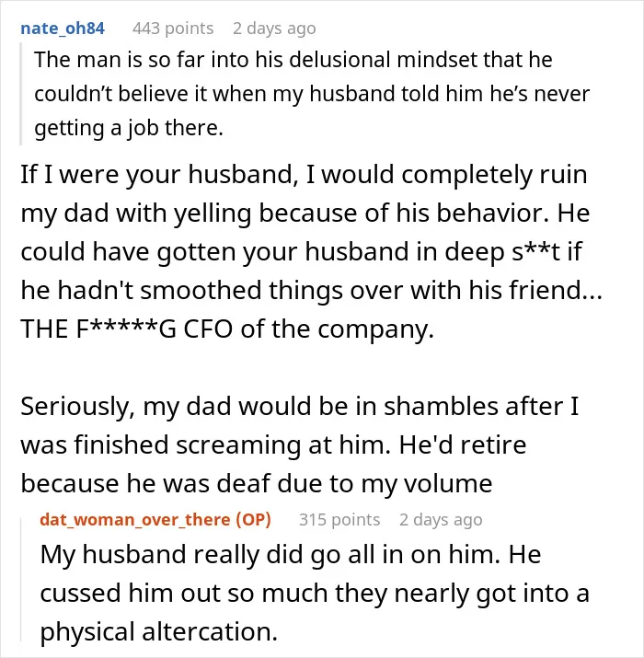Open dat_woman_over_there's profile
The image size is (644, 658).
pos(135,520)
